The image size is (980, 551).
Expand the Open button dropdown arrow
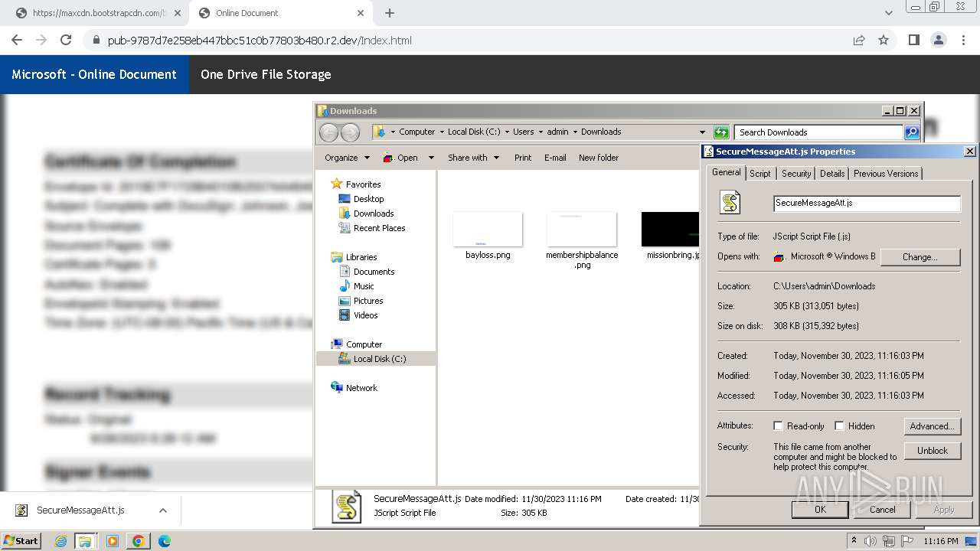431,158
